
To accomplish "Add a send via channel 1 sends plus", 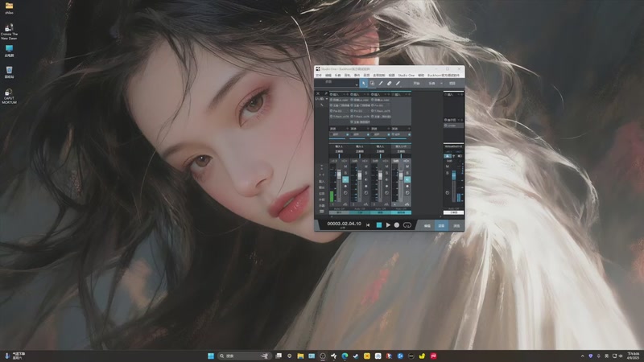I will [x=348, y=129].
